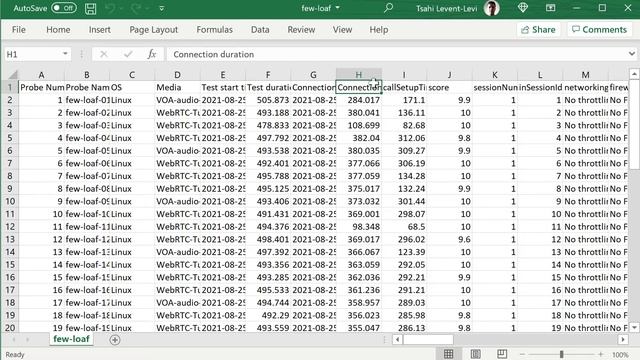
Task: Expand the formula bar chevron
Action: 631,54
